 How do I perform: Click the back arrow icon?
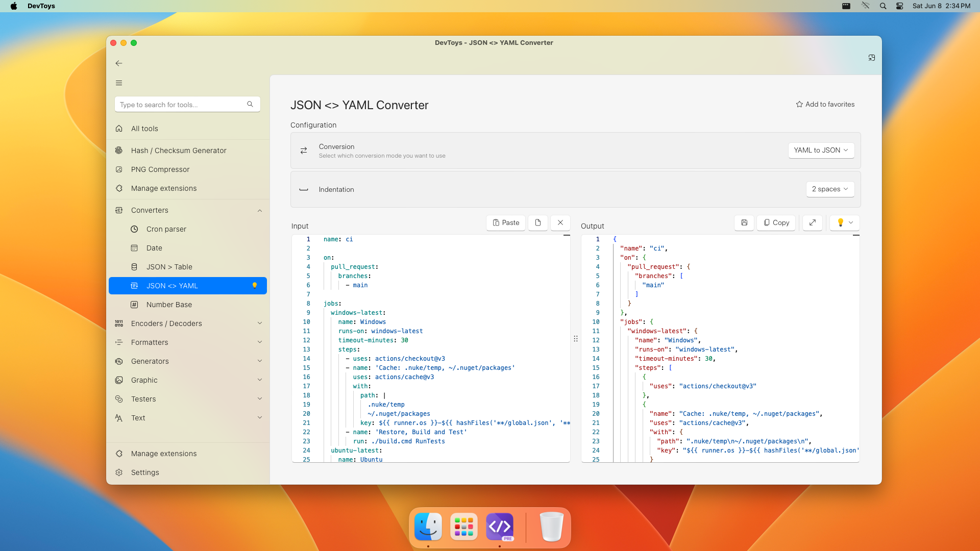tap(119, 63)
